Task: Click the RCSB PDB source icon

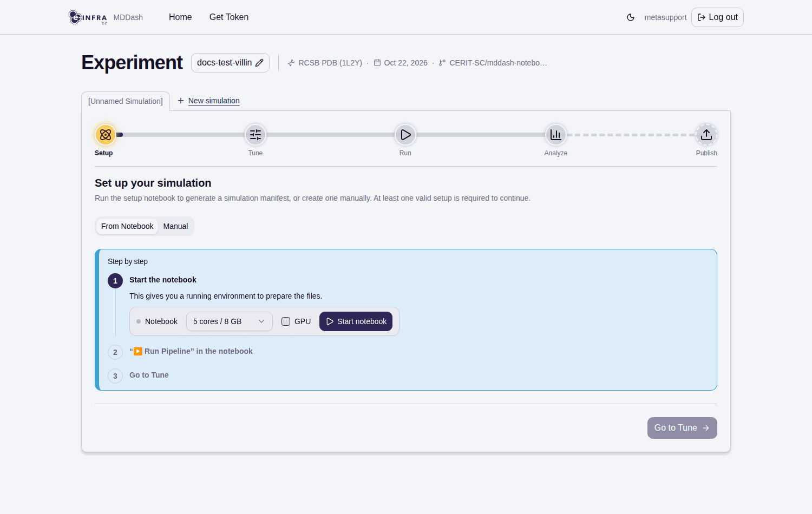Action: pyautogui.click(x=291, y=63)
